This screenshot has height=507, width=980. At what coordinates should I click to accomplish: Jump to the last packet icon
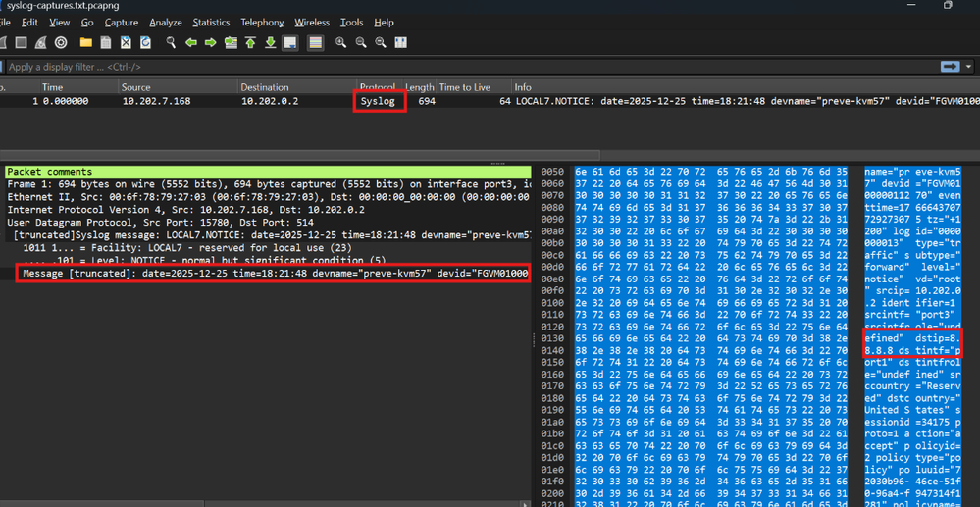pos(271,42)
